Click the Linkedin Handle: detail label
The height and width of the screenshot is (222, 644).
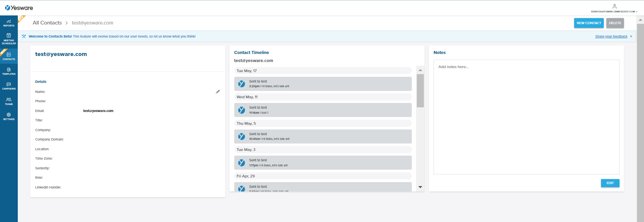(x=48, y=187)
